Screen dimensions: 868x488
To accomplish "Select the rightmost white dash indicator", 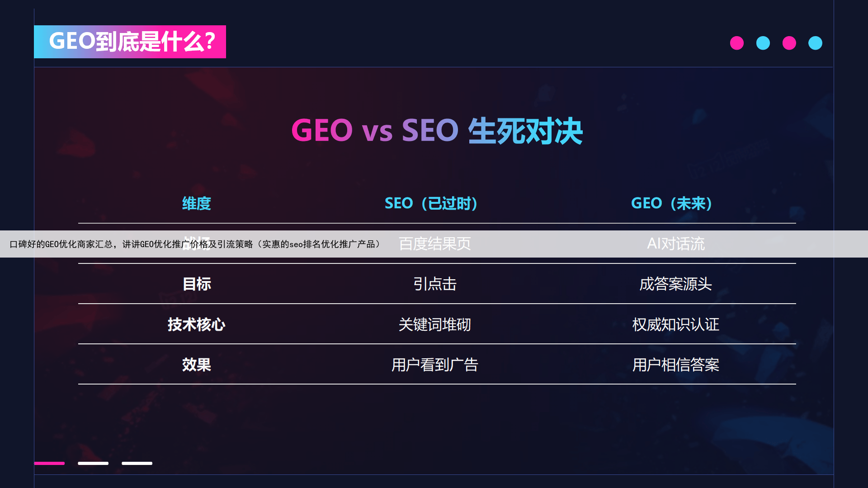I will (137, 463).
